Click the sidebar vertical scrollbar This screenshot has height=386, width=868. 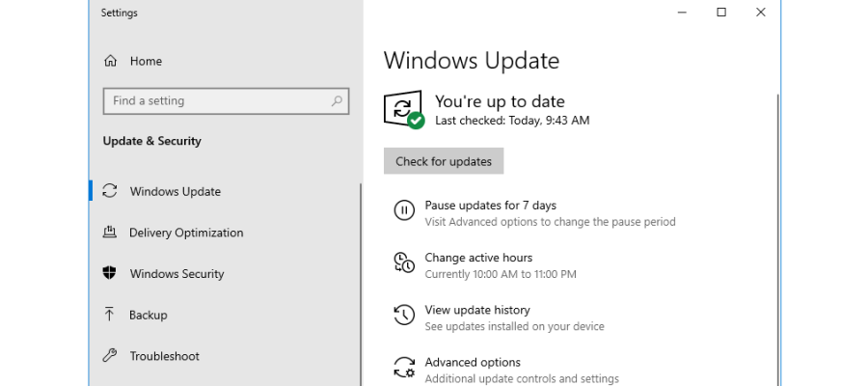click(x=361, y=285)
